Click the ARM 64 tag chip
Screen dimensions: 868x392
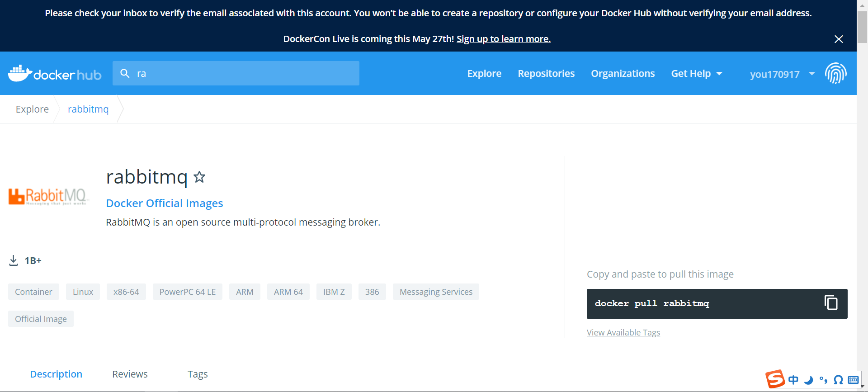288,292
